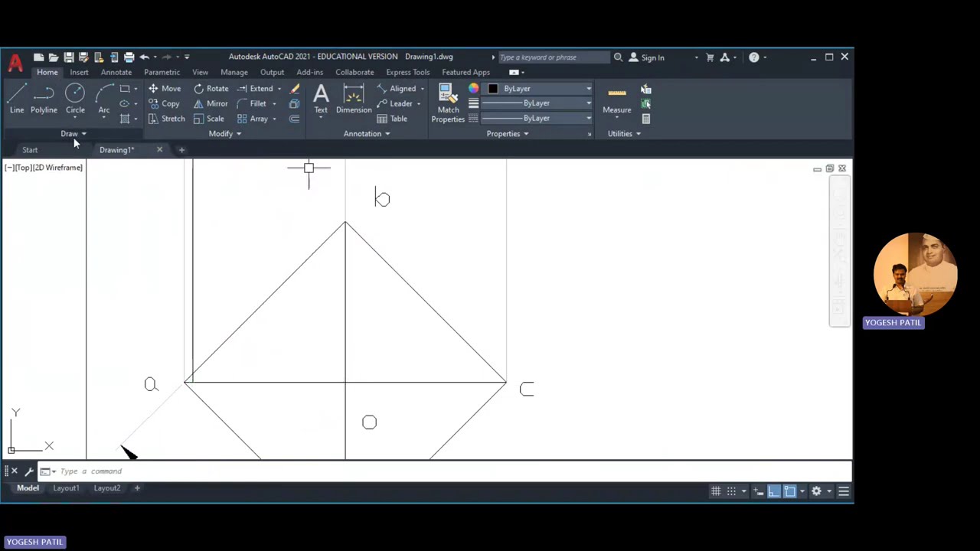Image resolution: width=980 pixels, height=551 pixels.
Task: Select the Line drawing tool
Action: point(17,99)
